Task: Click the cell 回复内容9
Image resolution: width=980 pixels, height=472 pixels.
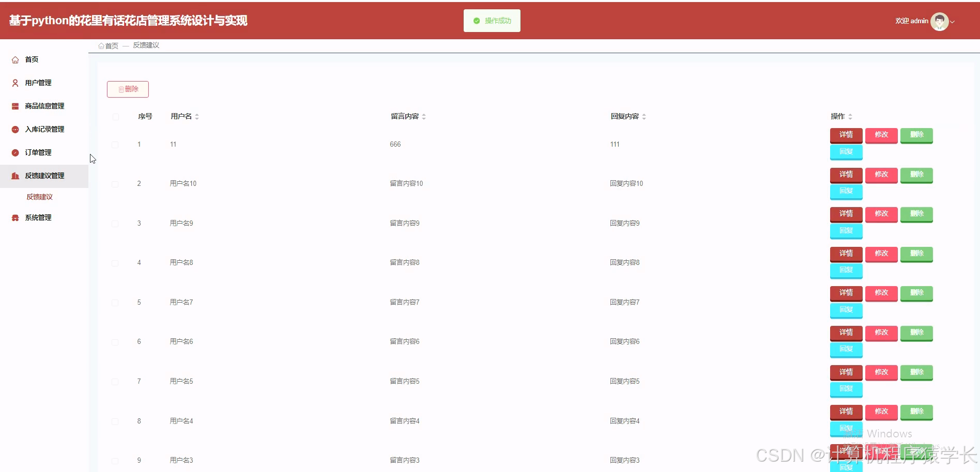Action: click(625, 224)
